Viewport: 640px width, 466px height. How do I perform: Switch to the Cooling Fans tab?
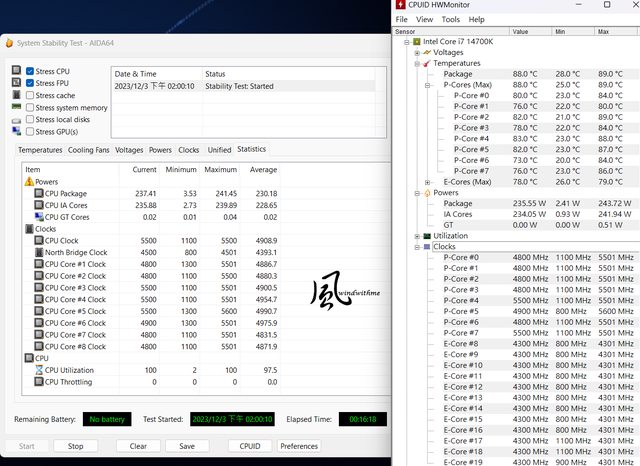tap(88, 150)
